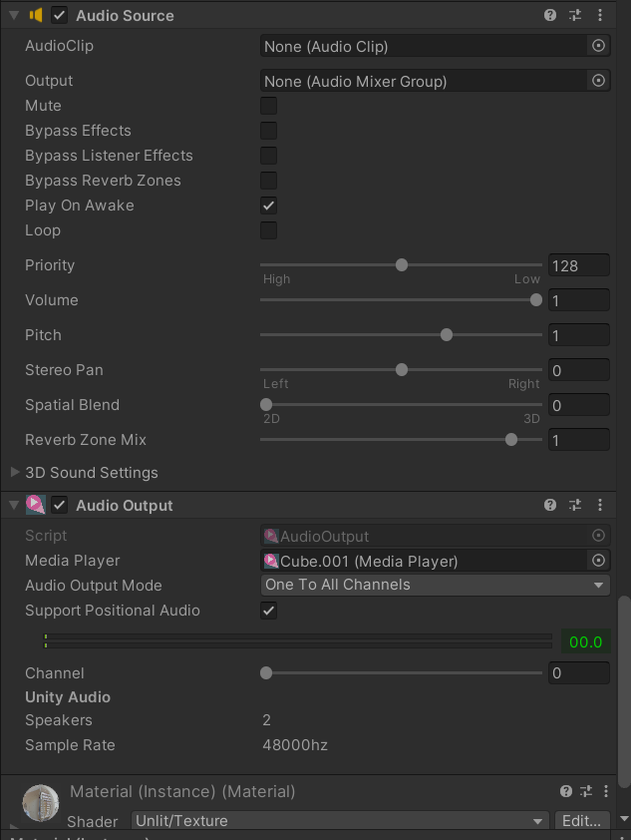The image size is (631, 840).
Task: Disable Play On Awake
Action: pyautogui.click(x=267, y=206)
